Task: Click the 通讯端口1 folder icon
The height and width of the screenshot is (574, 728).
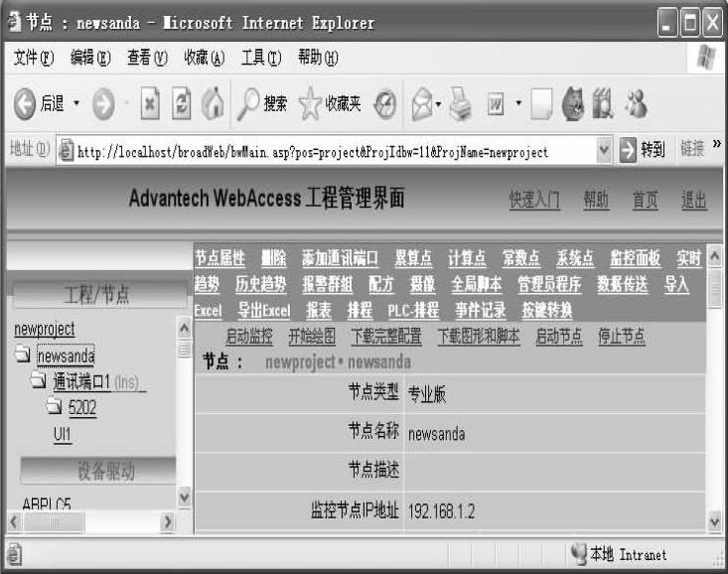Action: point(39,380)
